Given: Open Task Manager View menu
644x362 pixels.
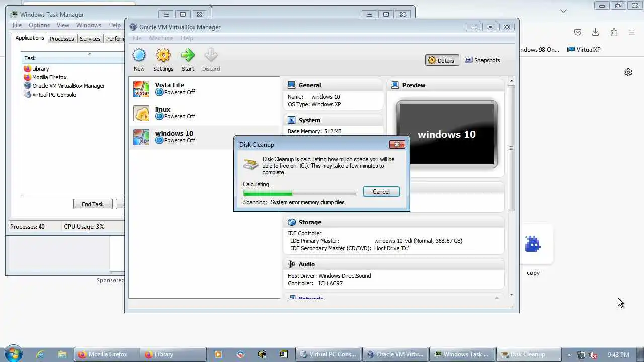Looking at the screenshot, I should (63, 25).
